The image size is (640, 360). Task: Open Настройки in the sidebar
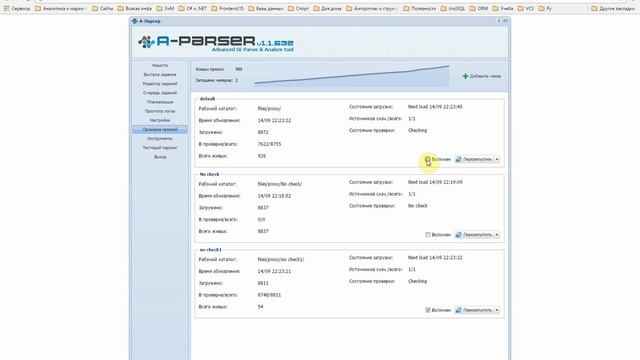click(x=160, y=120)
